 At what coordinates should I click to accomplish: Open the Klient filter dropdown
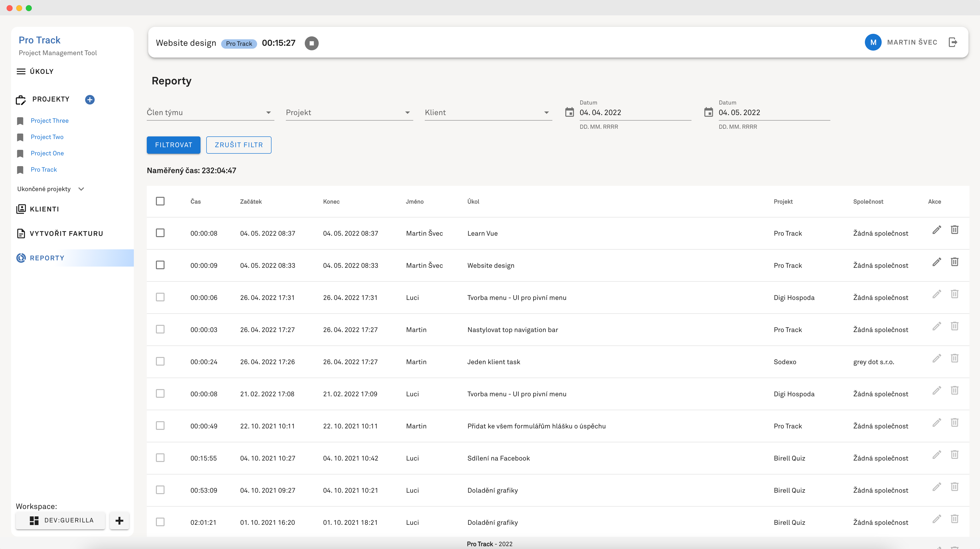pyautogui.click(x=488, y=112)
